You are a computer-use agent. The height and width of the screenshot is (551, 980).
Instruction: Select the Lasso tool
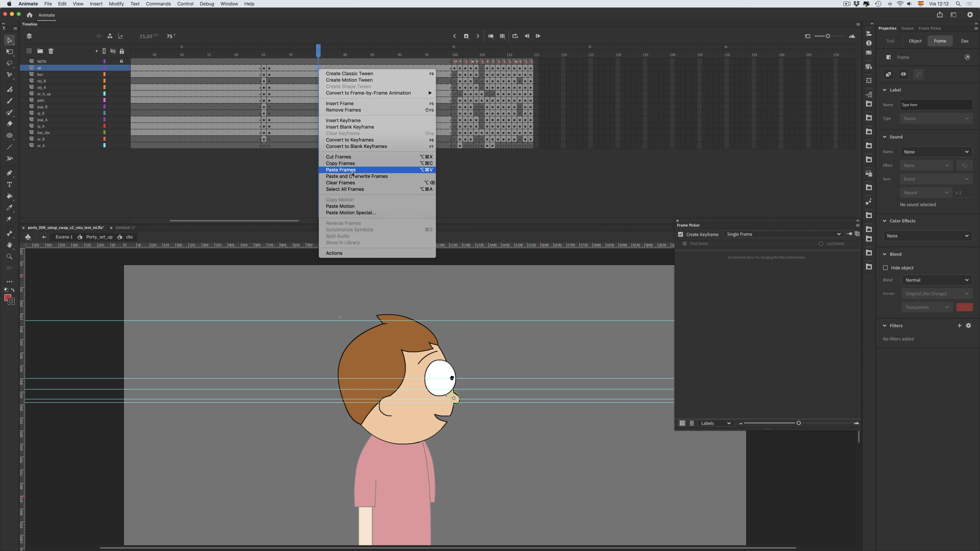tap(10, 63)
